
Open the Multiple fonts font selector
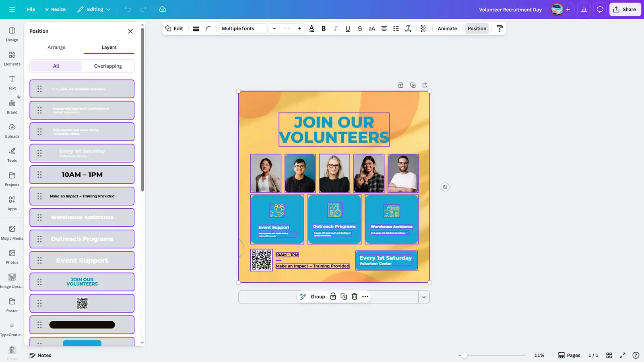pyautogui.click(x=243, y=29)
